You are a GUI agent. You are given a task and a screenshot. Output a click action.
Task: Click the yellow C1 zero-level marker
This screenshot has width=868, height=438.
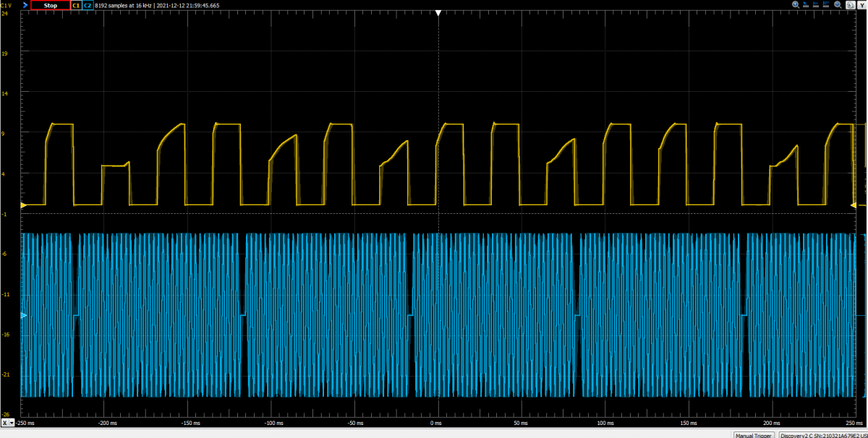pyautogui.click(x=23, y=206)
